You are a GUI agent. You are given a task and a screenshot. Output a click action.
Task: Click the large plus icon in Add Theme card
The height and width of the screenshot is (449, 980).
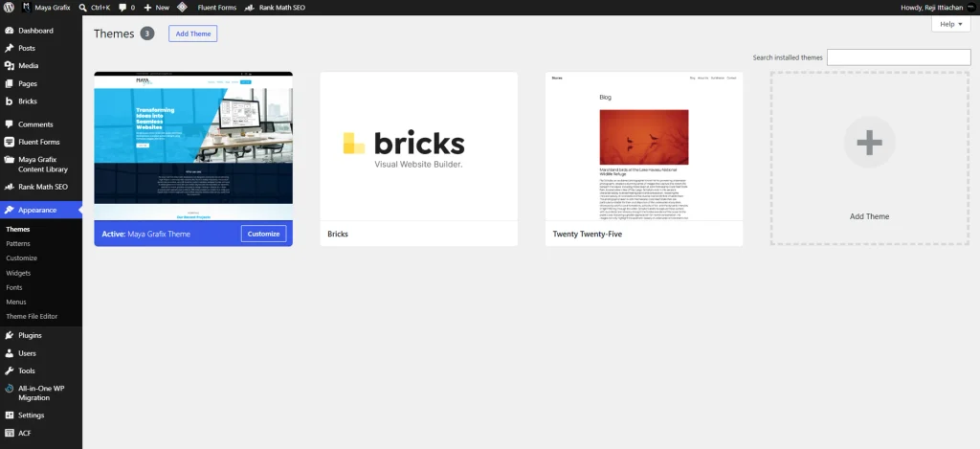pos(869,143)
